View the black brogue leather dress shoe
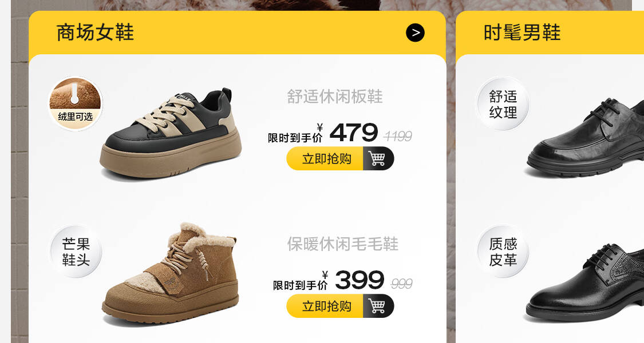The height and width of the screenshot is (343, 644). [x=586, y=283]
